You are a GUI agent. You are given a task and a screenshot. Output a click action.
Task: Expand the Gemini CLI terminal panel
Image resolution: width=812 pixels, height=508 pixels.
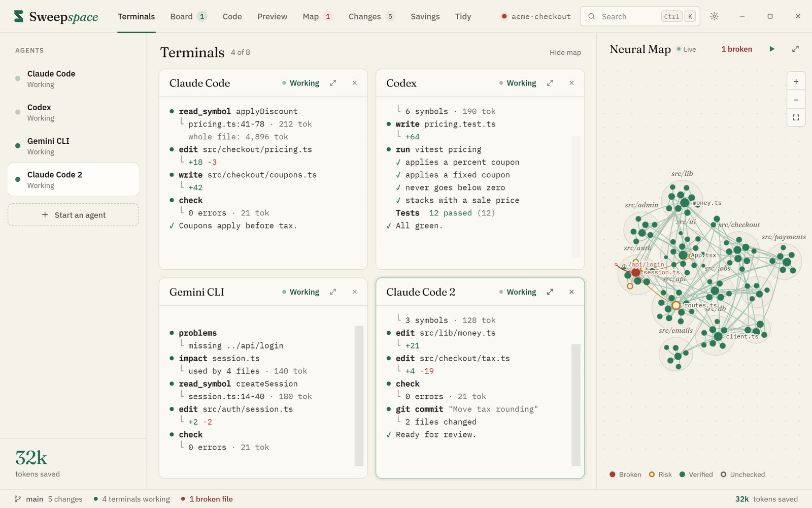333,292
